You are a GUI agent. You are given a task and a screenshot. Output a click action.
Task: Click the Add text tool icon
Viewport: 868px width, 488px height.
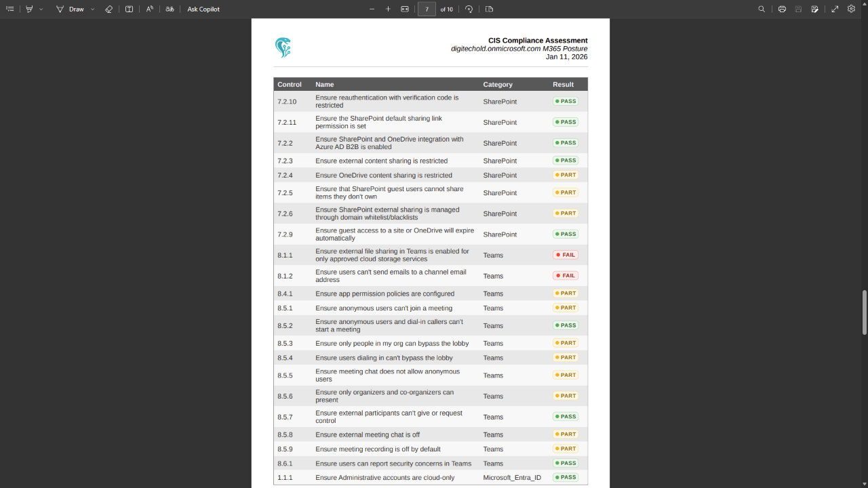click(129, 9)
